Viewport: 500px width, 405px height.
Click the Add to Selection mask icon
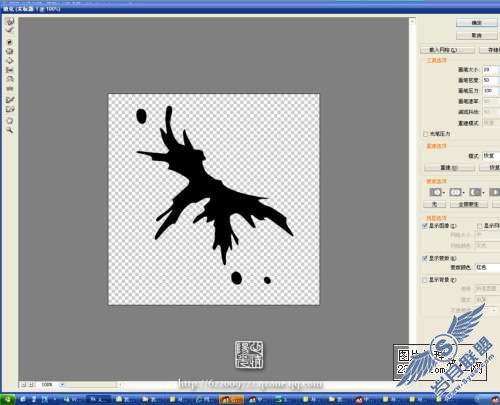[455, 192]
